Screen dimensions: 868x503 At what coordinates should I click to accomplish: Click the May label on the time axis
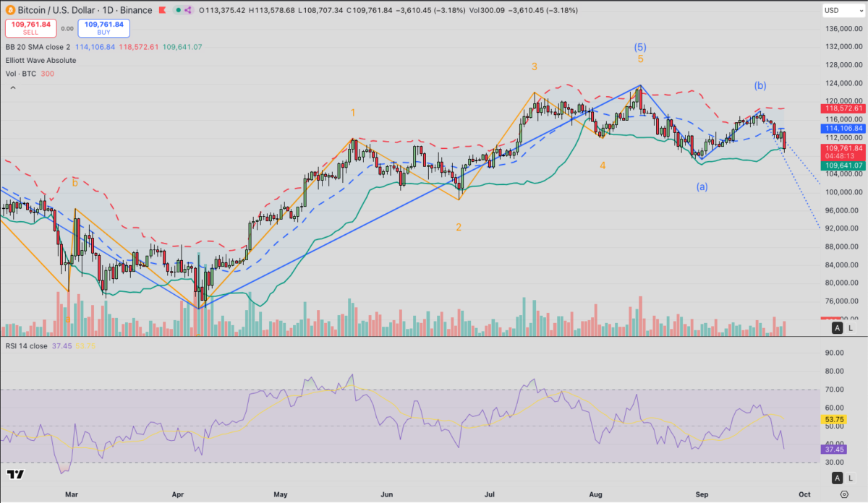click(281, 494)
